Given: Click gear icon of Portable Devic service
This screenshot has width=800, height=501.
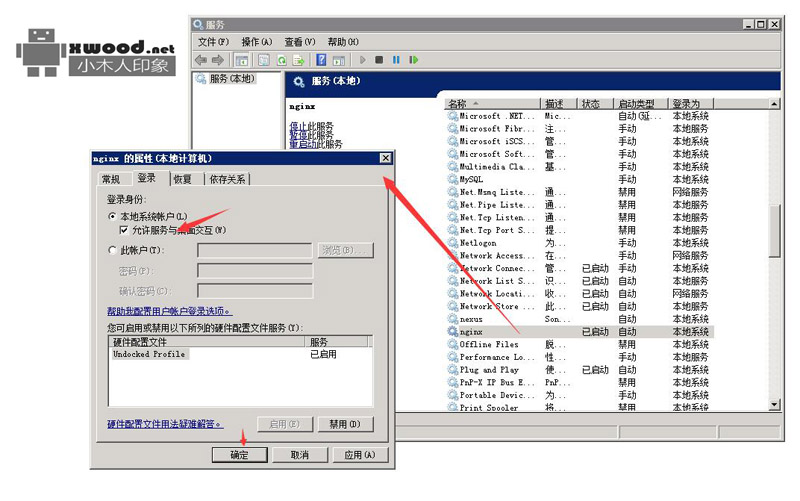Looking at the screenshot, I should (x=453, y=395).
